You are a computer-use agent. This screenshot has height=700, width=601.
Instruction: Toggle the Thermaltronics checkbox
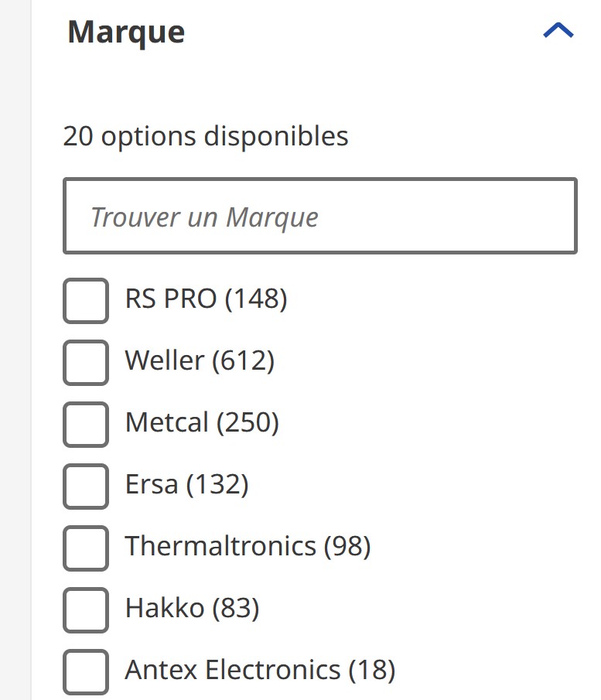(85, 548)
